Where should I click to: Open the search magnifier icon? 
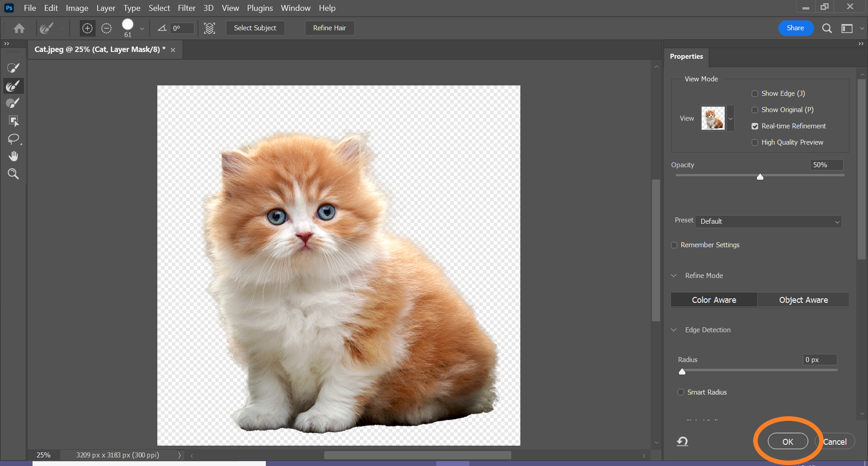click(x=827, y=28)
